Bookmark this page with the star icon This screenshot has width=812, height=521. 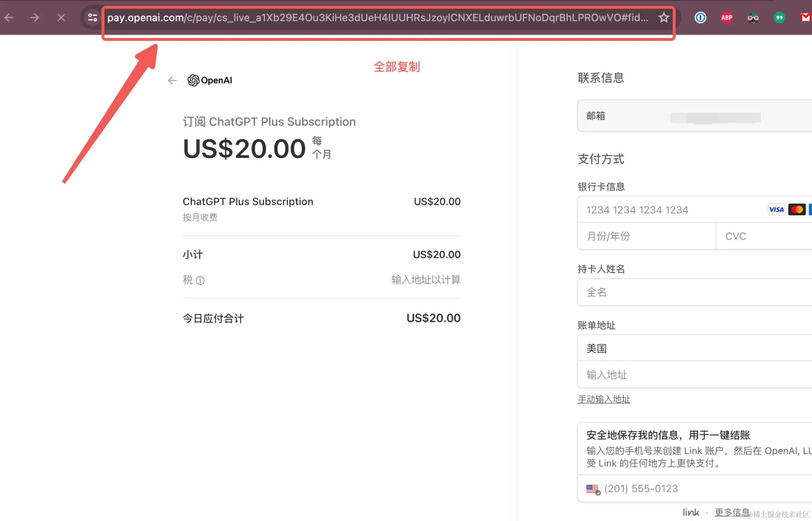pos(663,18)
